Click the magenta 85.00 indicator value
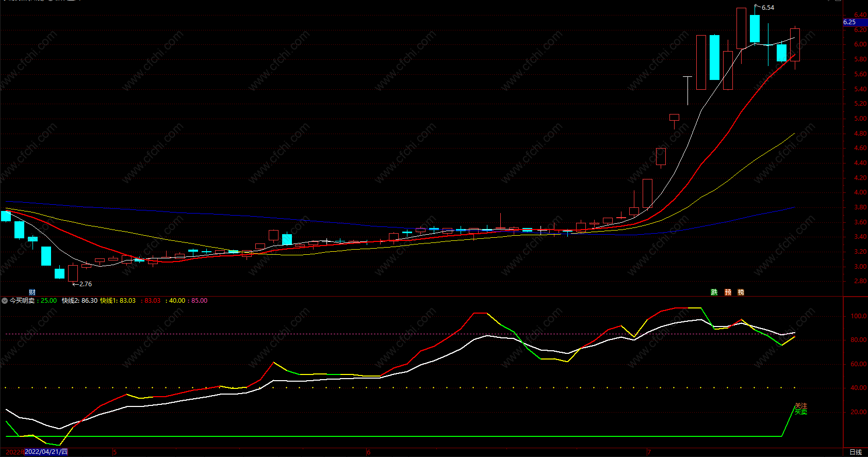Image resolution: width=868 pixels, height=457 pixels. 199,301
